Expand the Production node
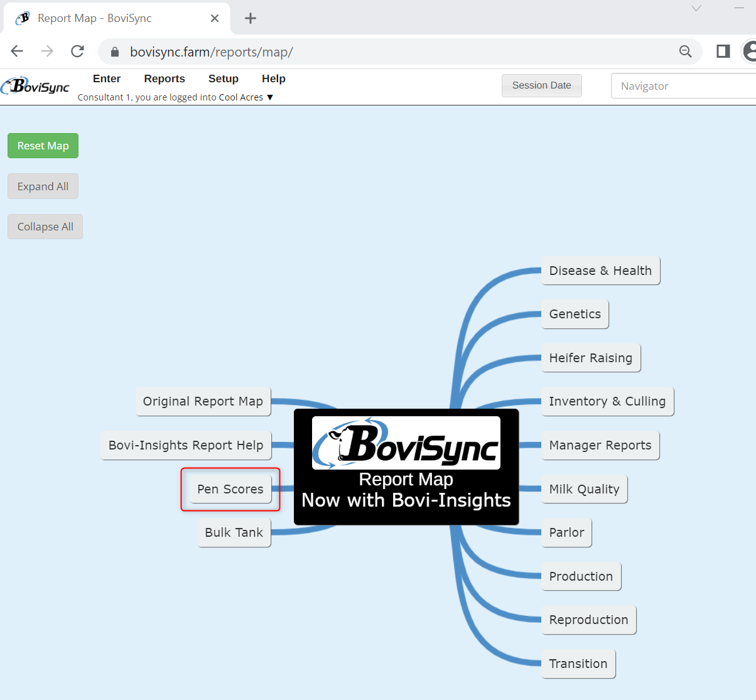 point(581,576)
